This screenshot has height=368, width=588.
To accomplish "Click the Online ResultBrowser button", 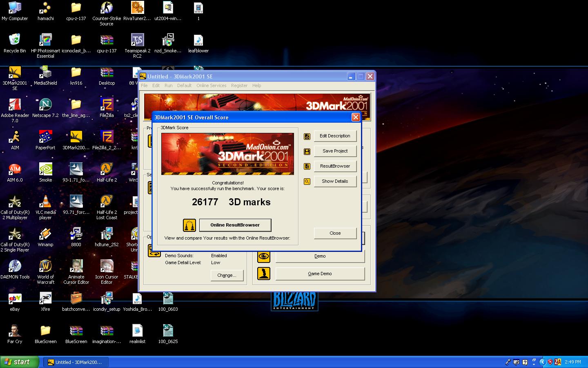I will coord(235,225).
